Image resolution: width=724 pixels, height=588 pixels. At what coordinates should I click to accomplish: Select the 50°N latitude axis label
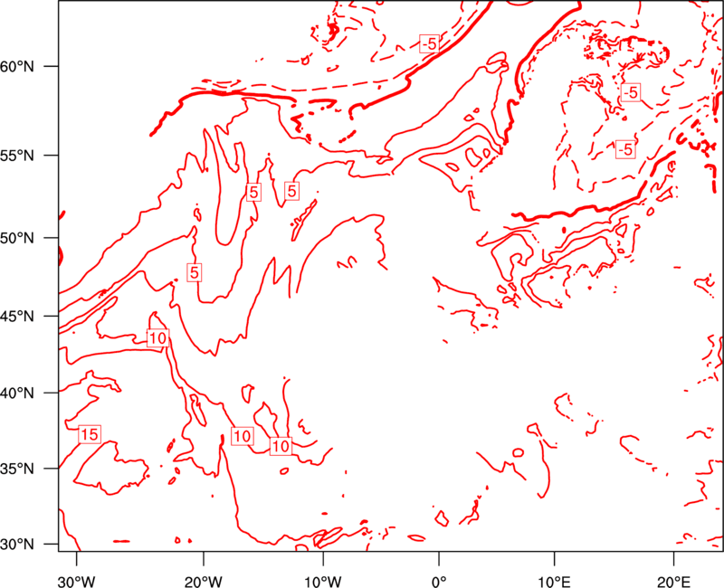[x=17, y=239]
